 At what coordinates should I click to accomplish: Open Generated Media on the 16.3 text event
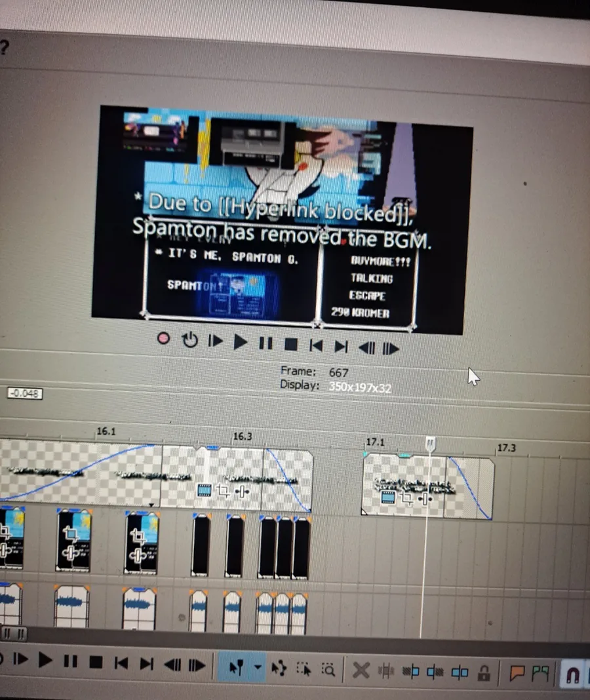205,490
